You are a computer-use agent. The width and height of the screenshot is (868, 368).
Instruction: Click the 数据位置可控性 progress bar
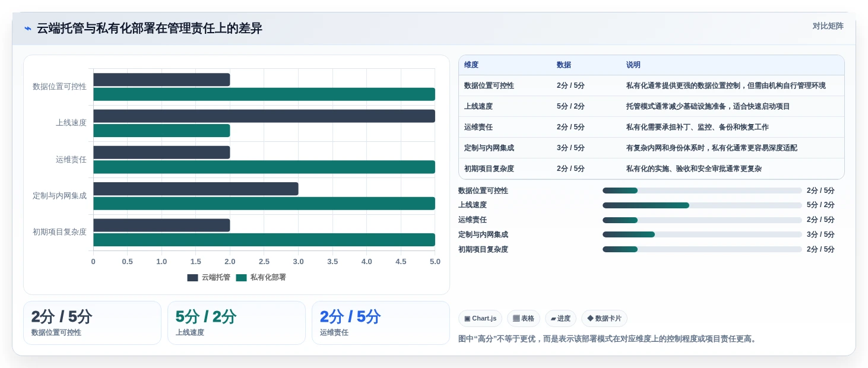tap(702, 191)
